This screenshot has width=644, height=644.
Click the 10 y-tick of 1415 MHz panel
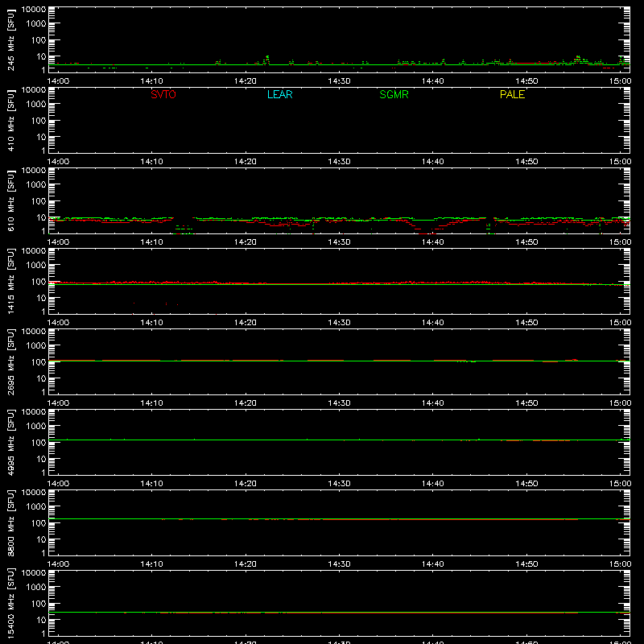click(x=42, y=298)
